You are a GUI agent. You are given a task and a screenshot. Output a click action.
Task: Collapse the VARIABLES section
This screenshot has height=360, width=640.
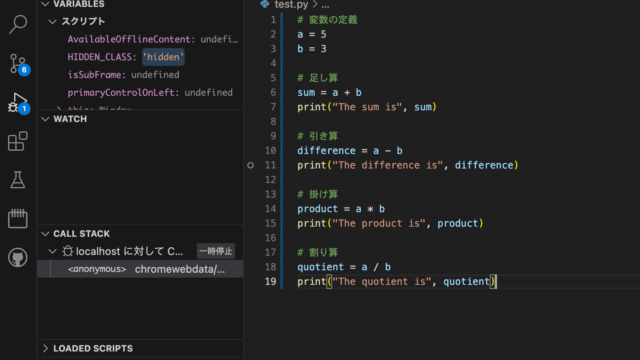[x=46, y=4]
